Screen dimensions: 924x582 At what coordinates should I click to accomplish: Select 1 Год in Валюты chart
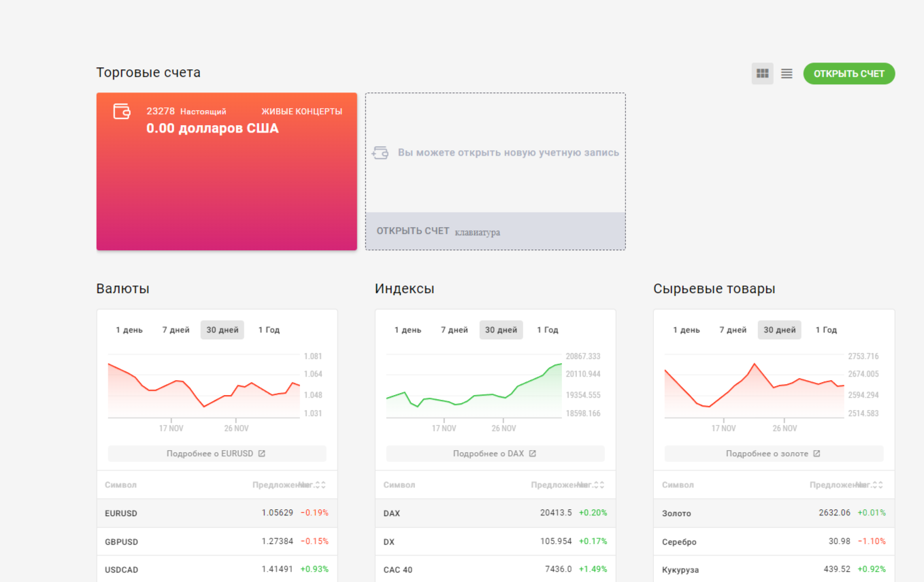269,330
